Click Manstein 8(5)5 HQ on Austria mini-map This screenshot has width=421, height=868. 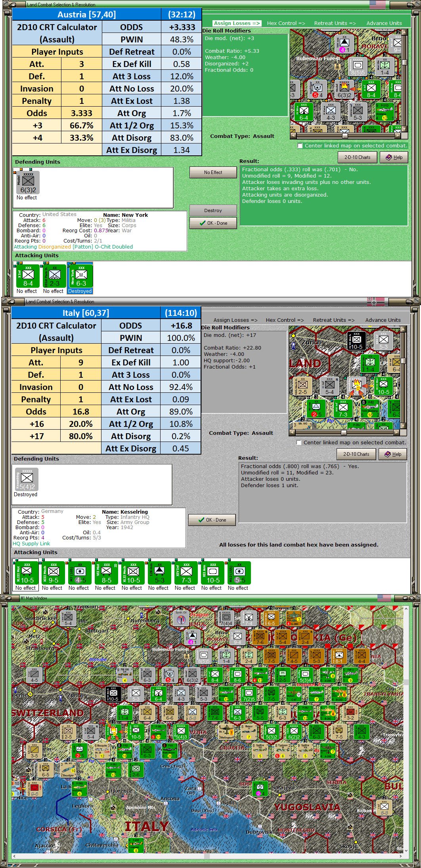pyautogui.click(x=357, y=67)
